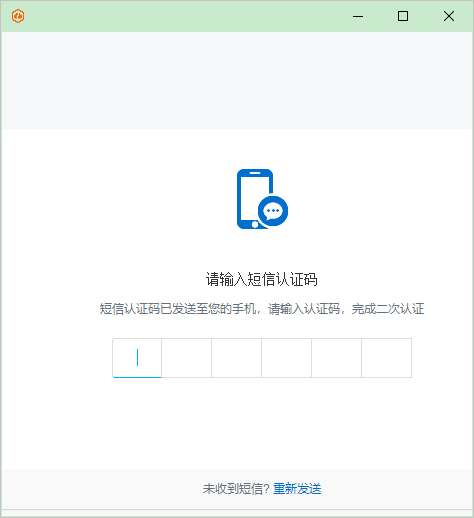The width and height of the screenshot is (474, 518).
Task: Select the fourth verification code digit box
Action: [x=287, y=358]
